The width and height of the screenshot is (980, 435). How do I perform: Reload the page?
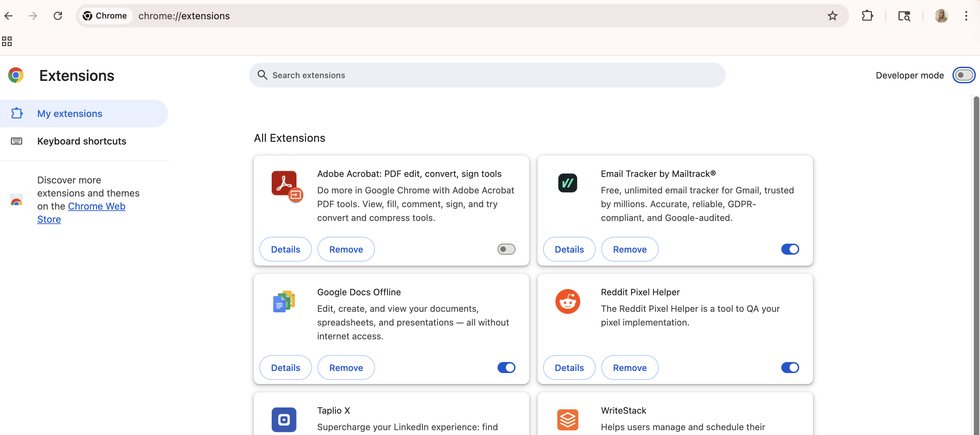[x=58, y=16]
